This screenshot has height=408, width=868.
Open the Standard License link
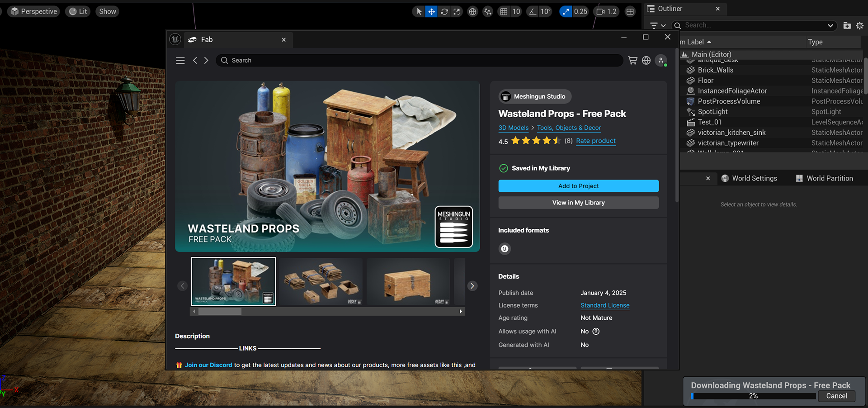click(605, 305)
